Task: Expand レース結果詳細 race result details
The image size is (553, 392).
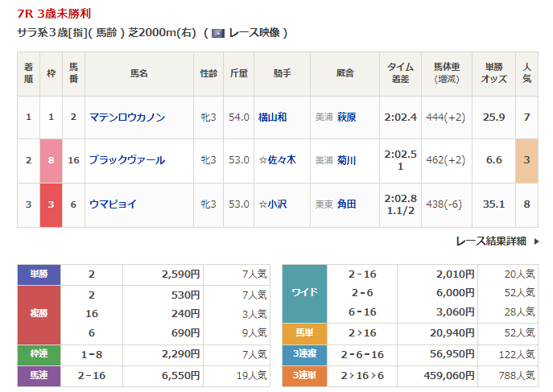Action: (490, 241)
